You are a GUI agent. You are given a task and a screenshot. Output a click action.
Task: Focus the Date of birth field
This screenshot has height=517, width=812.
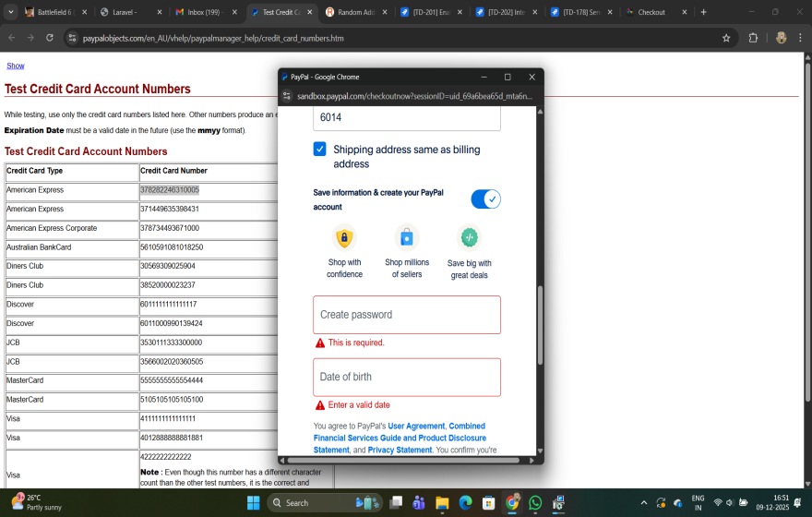point(407,377)
